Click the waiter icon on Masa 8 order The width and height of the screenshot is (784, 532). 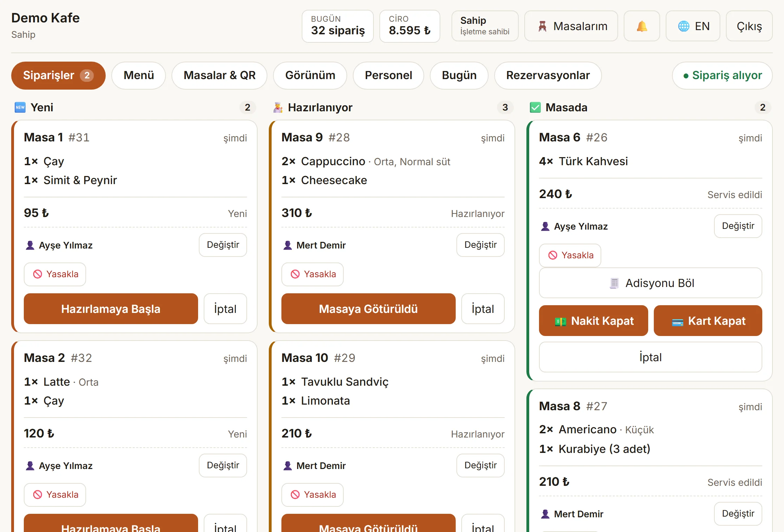pos(545,514)
